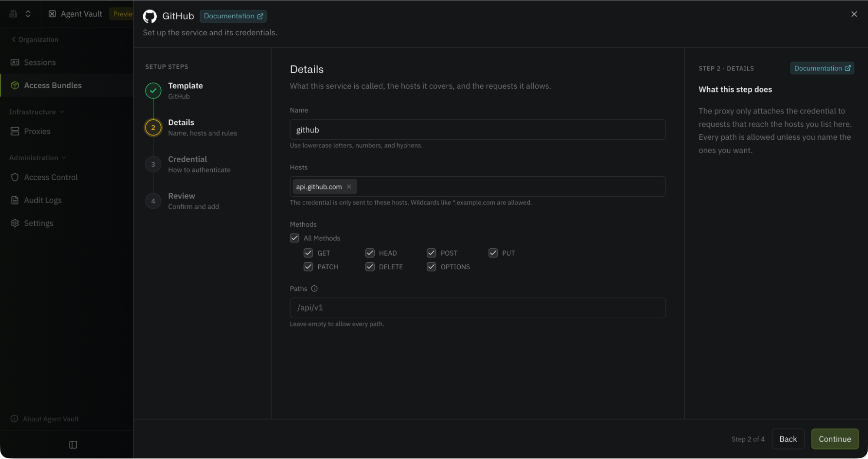Uncheck the GET method
This screenshot has width=868, height=459.
click(308, 253)
